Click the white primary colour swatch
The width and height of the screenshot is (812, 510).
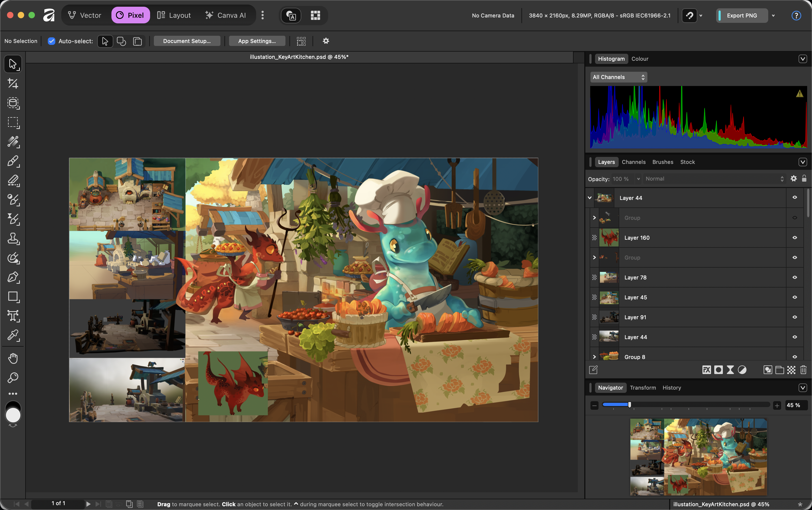click(x=13, y=415)
